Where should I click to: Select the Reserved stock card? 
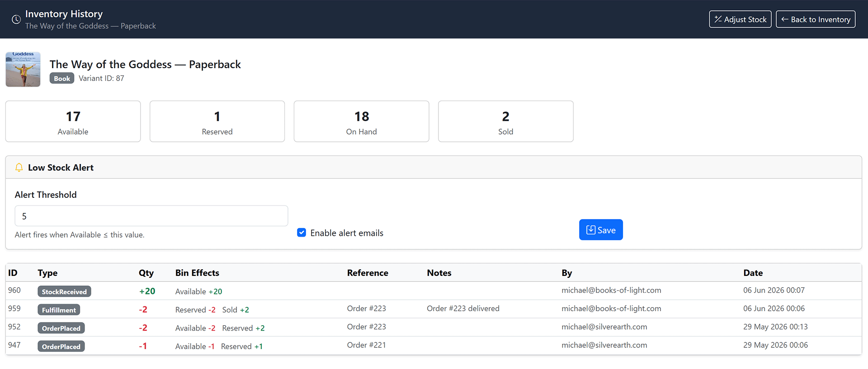(x=217, y=121)
